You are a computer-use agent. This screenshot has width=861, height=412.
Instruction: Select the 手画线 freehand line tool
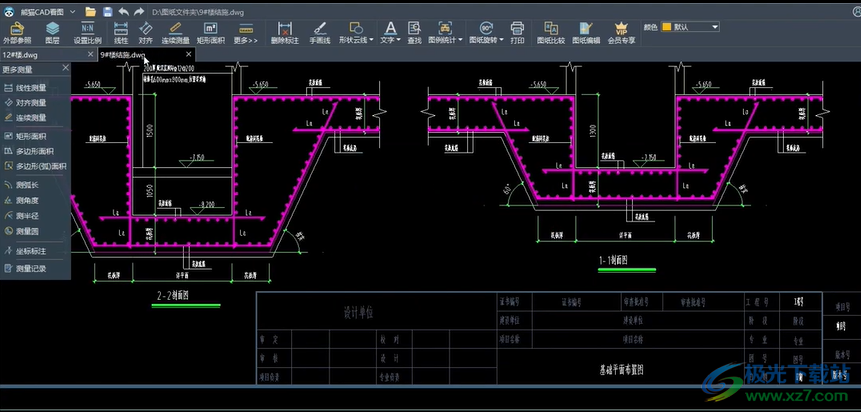[x=320, y=32]
